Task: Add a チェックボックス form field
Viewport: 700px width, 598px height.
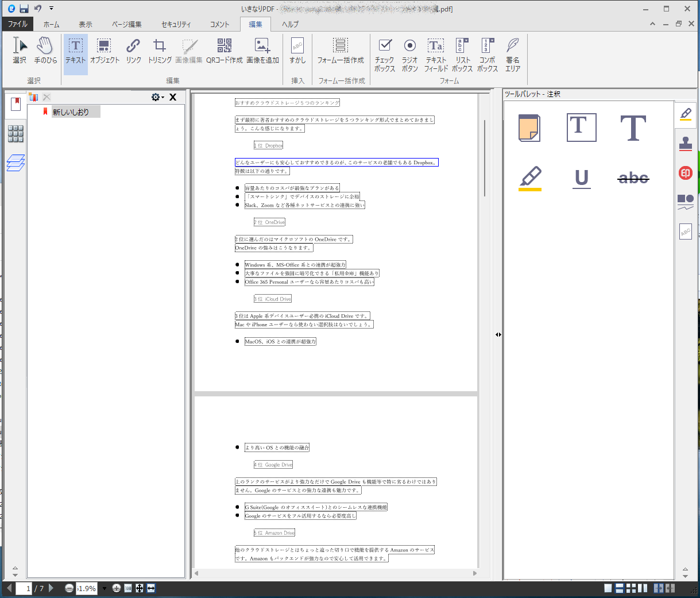Action: pyautogui.click(x=385, y=55)
